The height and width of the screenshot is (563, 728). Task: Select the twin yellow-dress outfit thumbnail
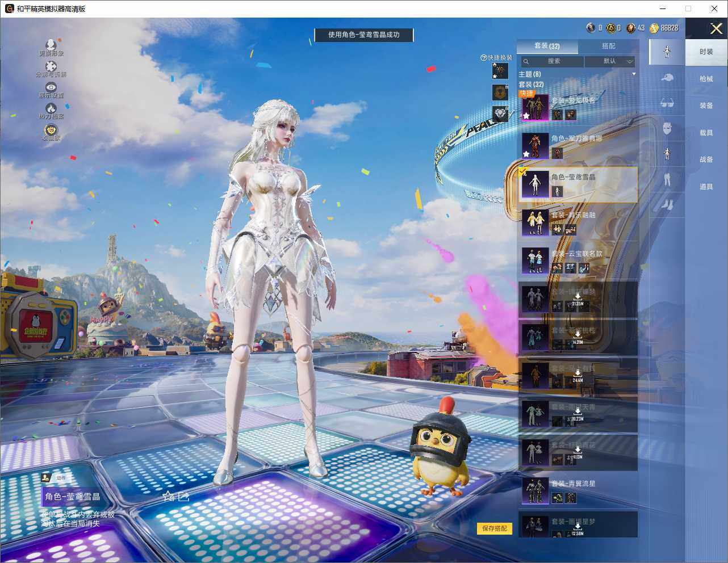pos(535,222)
